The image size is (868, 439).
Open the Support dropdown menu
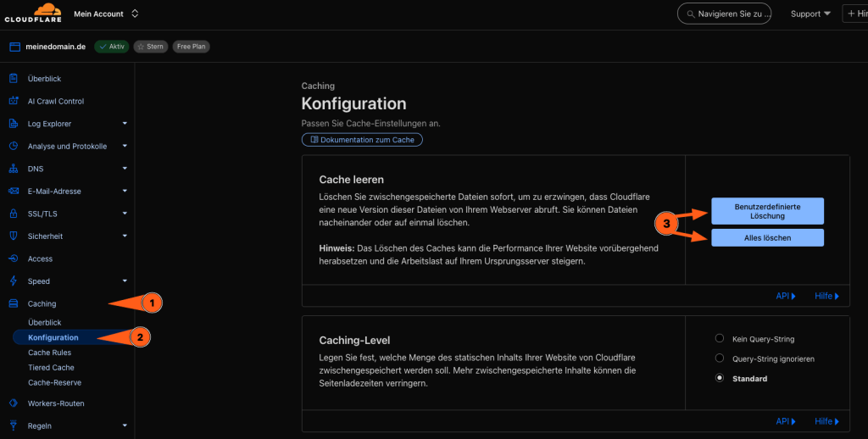click(810, 14)
